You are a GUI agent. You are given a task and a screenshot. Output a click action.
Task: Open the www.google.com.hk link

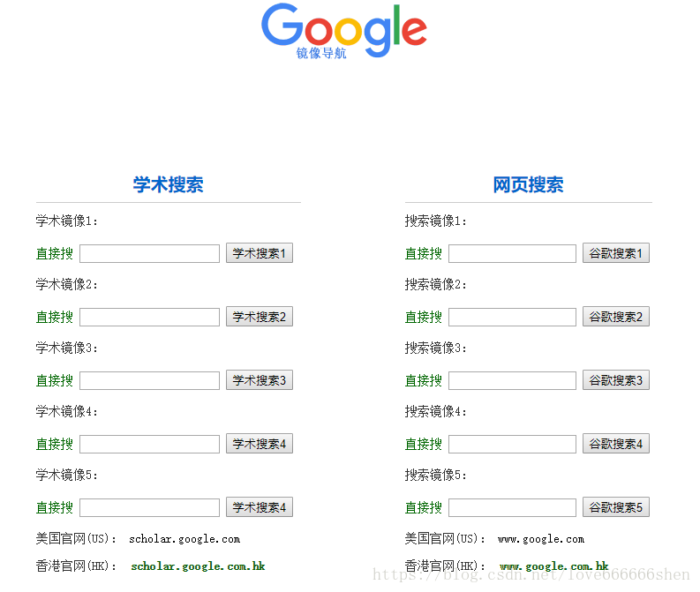554,566
